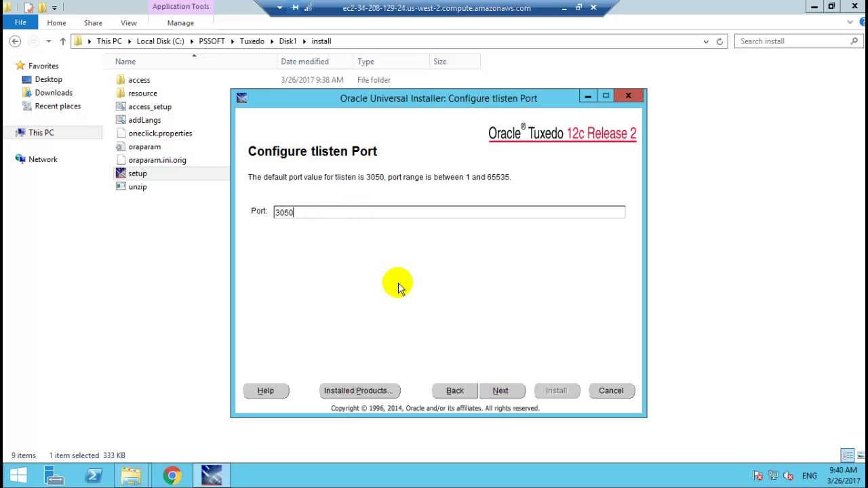Cancel the Oracle Universal Installer
Viewport: 868px width, 488px height.
(611, 390)
